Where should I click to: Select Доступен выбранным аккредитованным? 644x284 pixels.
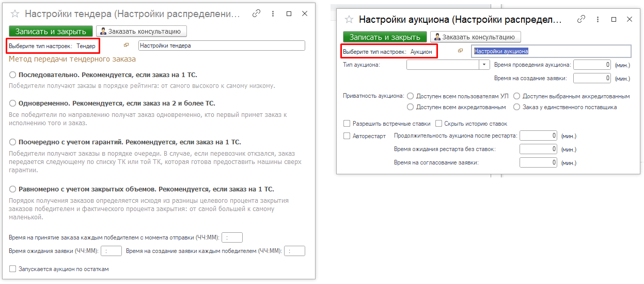[x=517, y=96]
